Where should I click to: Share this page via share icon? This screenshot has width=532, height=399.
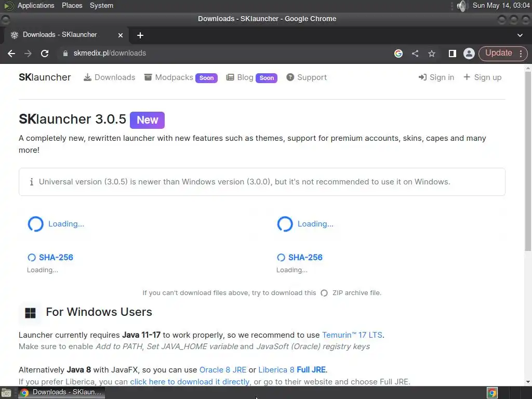[x=415, y=54]
